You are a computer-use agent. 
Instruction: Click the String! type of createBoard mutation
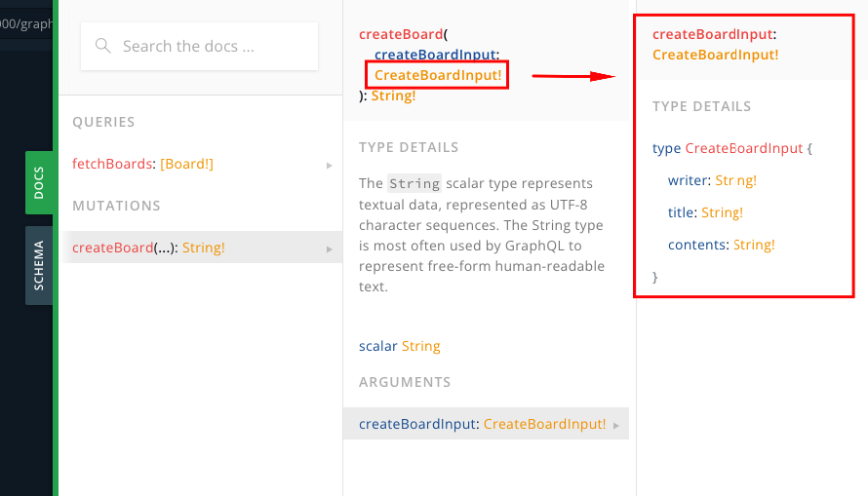(203, 248)
